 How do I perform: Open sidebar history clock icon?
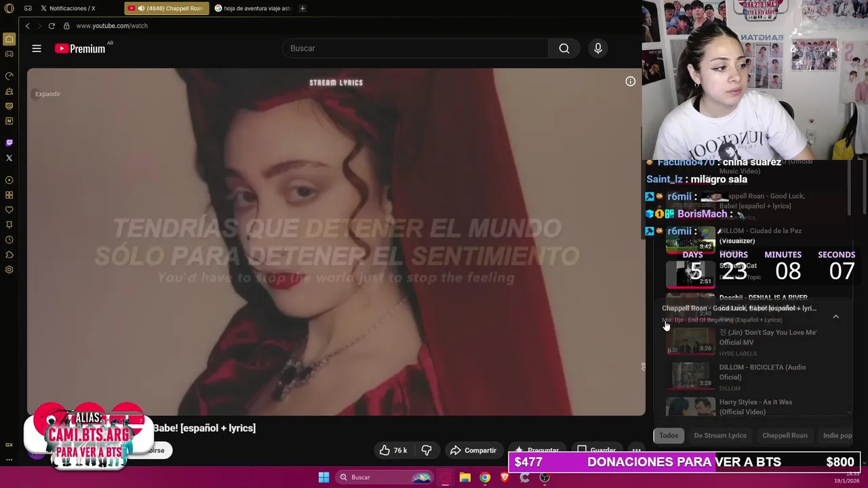[x=9, y=240]
